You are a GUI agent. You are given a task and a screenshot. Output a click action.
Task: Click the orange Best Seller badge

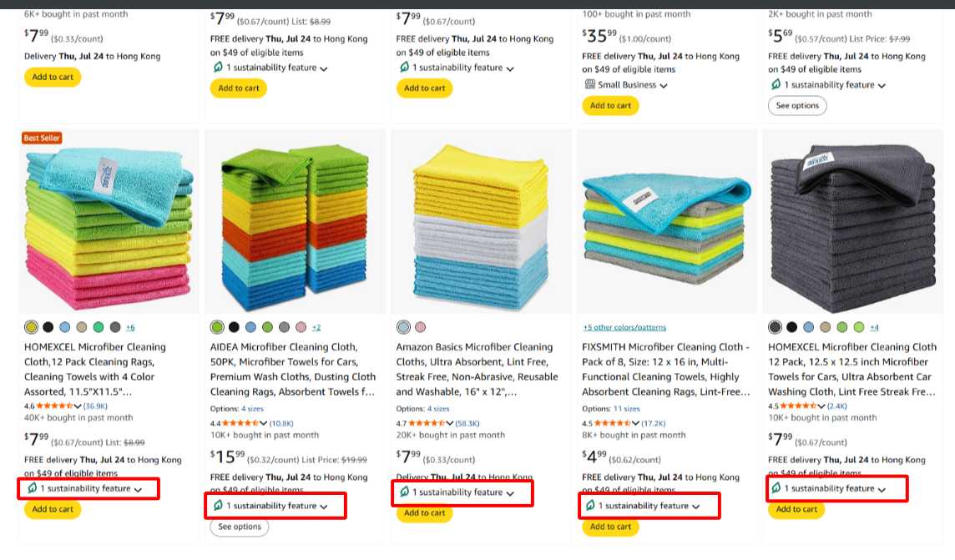coord(42,138)
